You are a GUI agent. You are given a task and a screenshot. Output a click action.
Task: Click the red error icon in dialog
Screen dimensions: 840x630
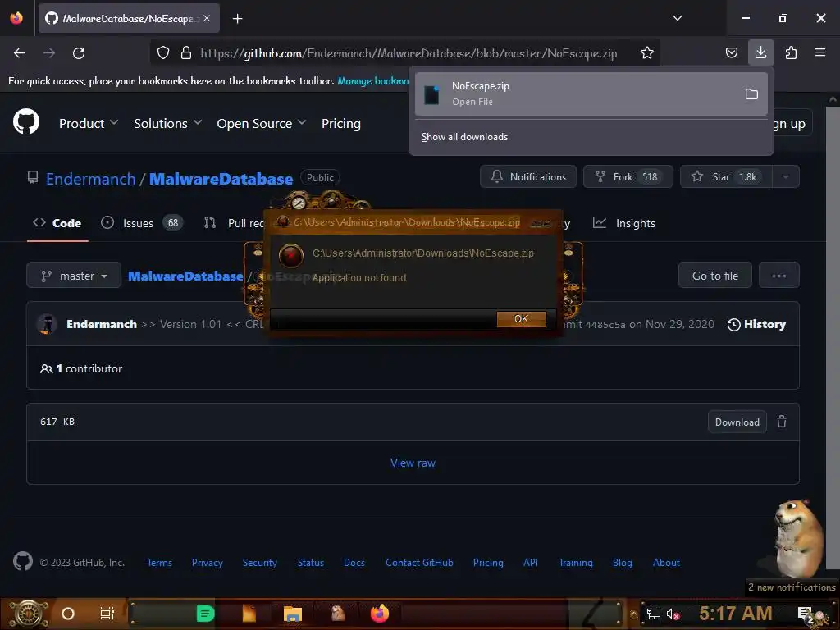coord(291,256)
